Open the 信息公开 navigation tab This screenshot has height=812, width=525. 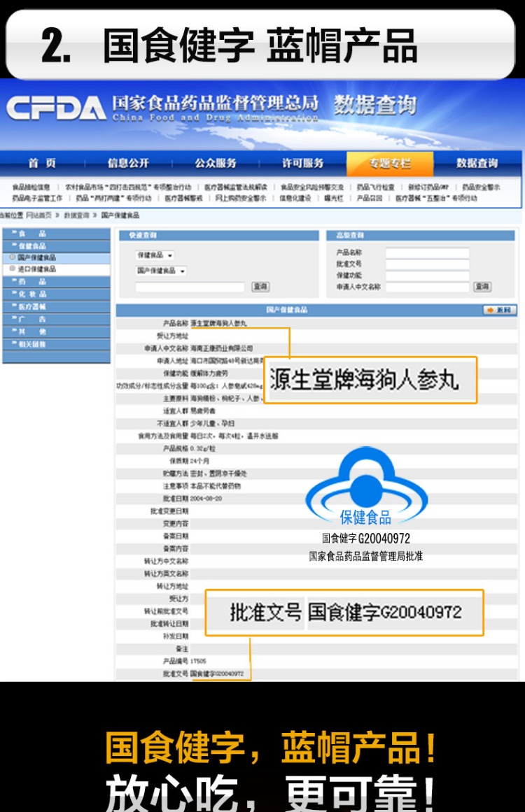pyautogui.click(x=128, y=163)
